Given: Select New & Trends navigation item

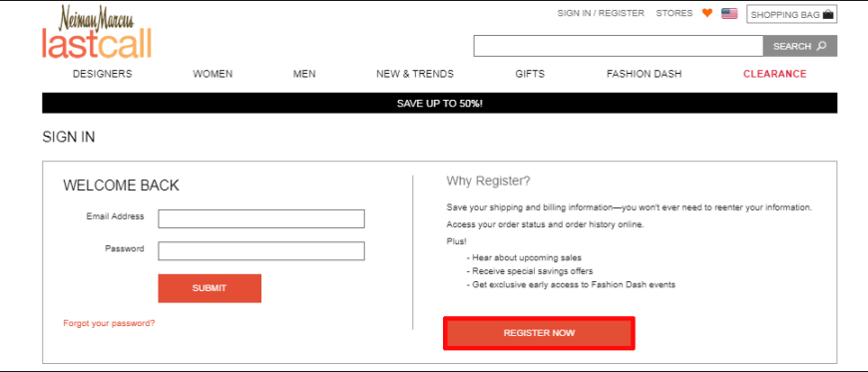Looking at the screenshot, I should pos(415,74).
